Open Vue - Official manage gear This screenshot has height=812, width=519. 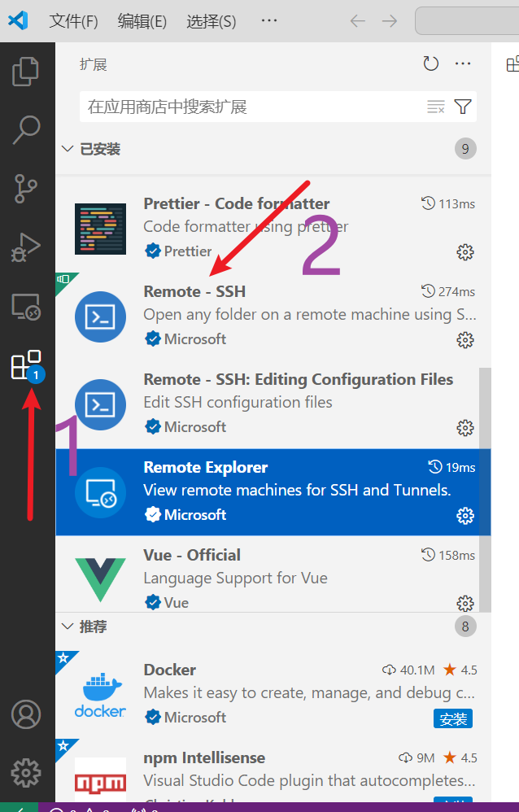coord(465,603)
